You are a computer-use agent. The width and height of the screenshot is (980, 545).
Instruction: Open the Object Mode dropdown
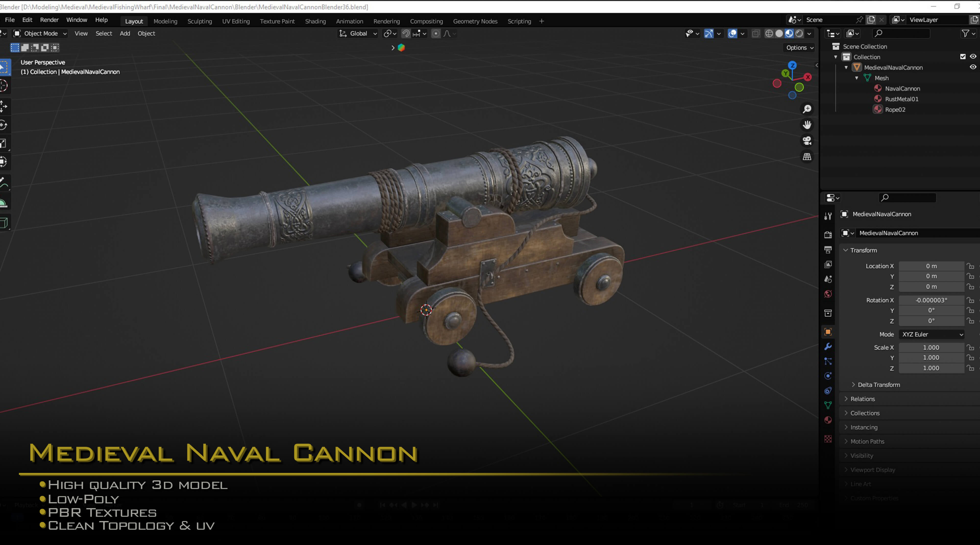coord(40,33)
